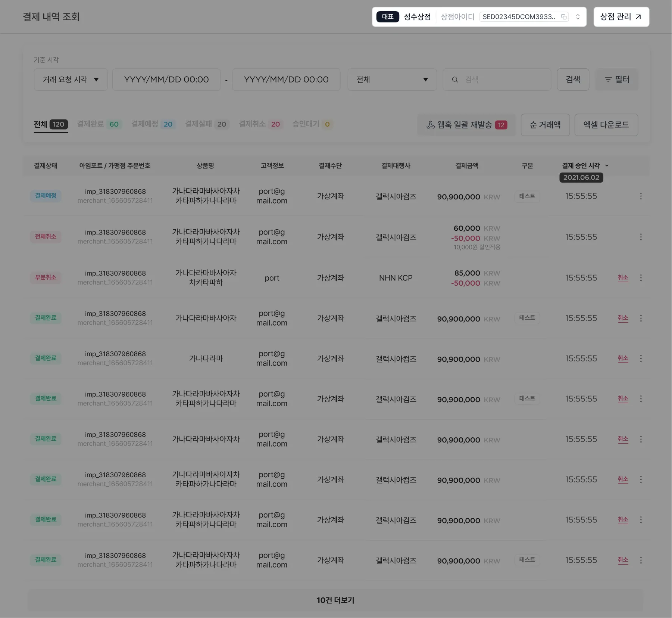The width and height of the screenshot is (672, 618).
Task: Click 취소 link in the 부분취소 row
Action: click(623, 278)
